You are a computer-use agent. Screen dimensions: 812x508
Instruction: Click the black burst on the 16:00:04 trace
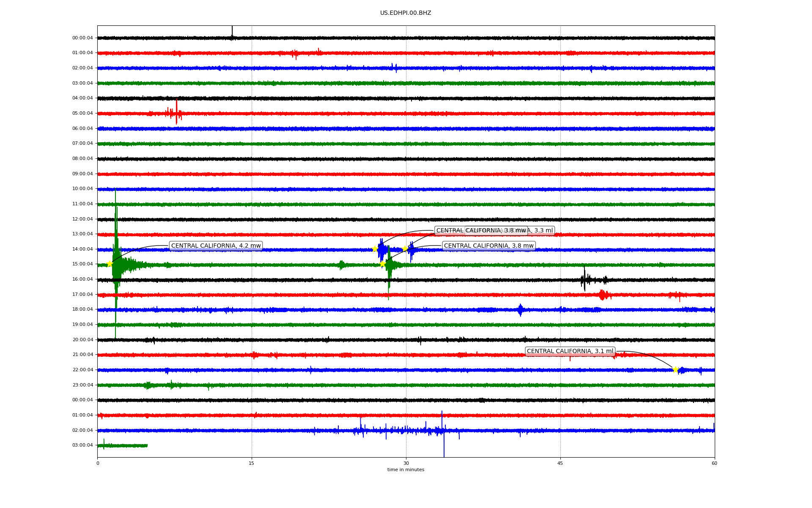585,280
